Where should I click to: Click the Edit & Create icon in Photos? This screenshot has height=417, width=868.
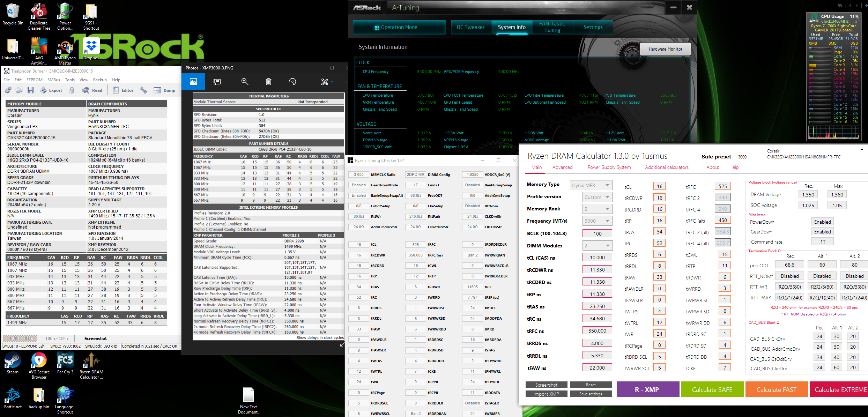click(x=325, y=82)
